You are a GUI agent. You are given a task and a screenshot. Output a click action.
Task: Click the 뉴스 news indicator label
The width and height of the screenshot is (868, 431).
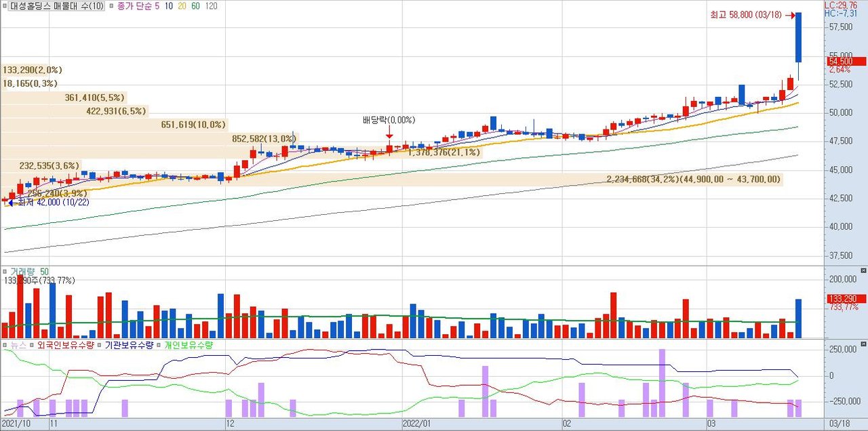(18, 345)
